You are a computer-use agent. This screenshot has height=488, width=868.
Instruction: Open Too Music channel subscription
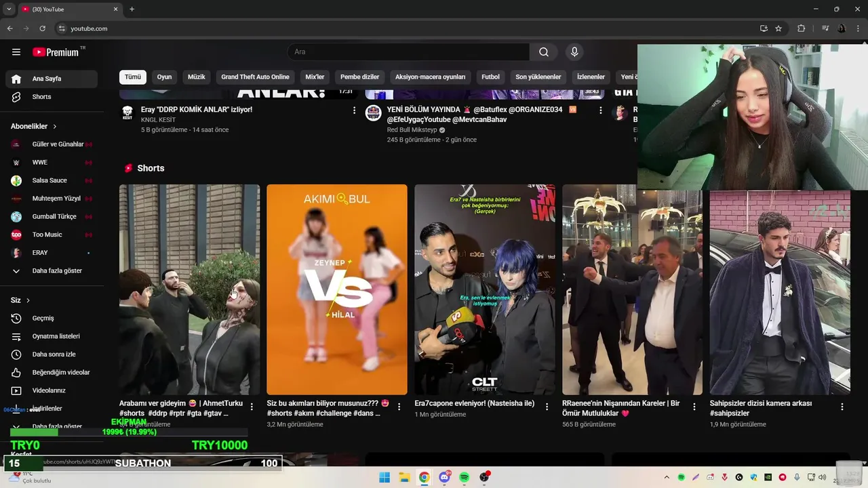(x=52, y=235)
